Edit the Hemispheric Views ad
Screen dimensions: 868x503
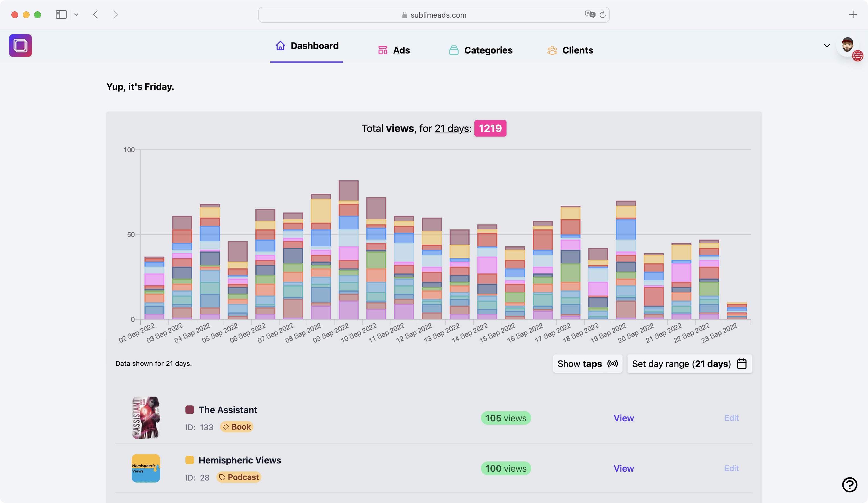pyautogui.click(x=731, y=468)
